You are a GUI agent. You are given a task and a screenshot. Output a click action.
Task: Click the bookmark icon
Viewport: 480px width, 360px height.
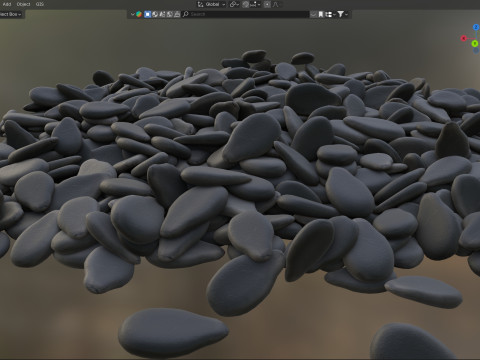(x=321, y=14)
